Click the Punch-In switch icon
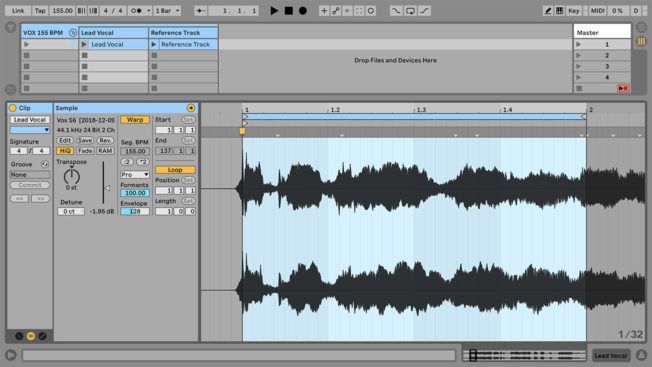This screenshot has height=367, width=652. click(x=395, y=11)
